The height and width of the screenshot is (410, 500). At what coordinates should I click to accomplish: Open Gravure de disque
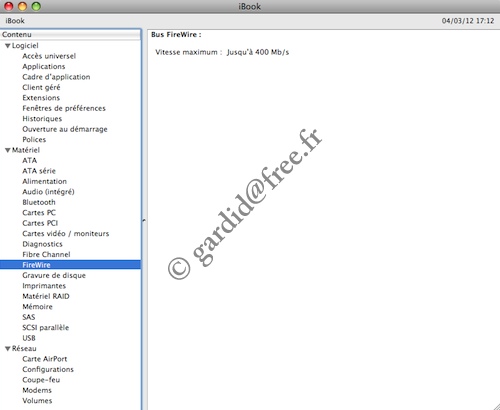point(54,275)
